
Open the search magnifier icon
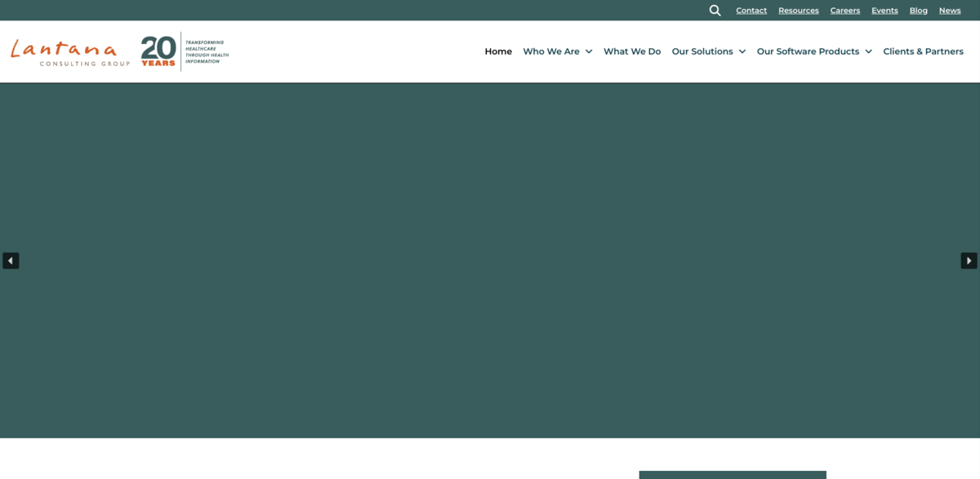[715, 11]
